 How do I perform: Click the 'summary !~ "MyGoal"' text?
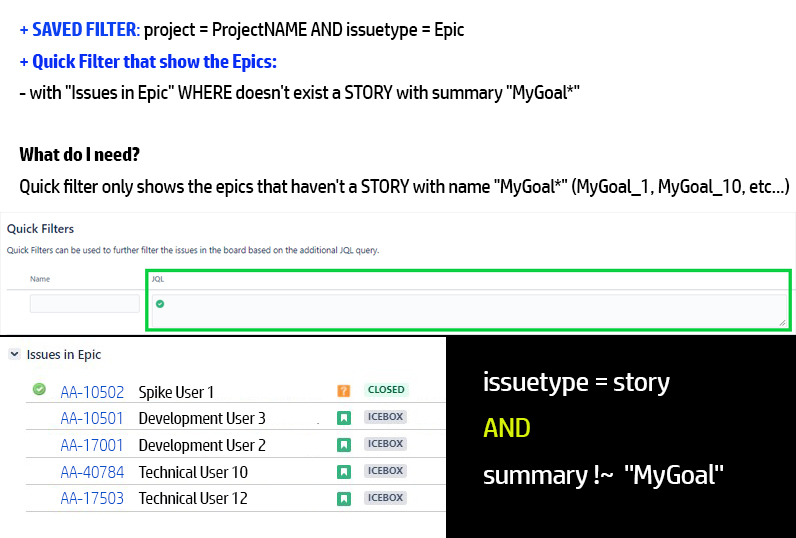tap(603, 476)
